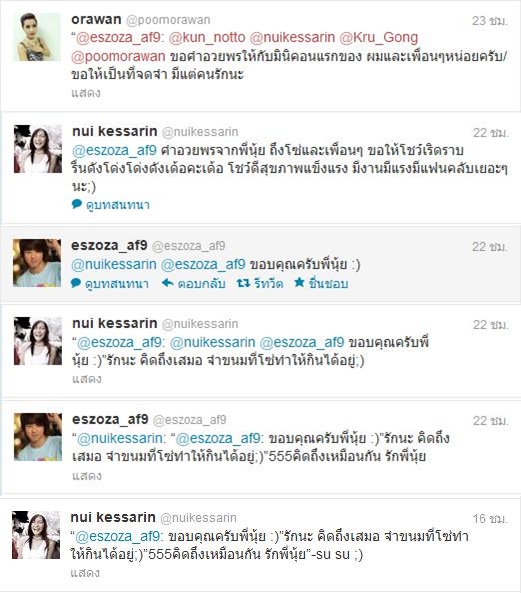Expand orawan's tweet with แสดง
The width and height of the screenshot is (521, 593).
86,93
